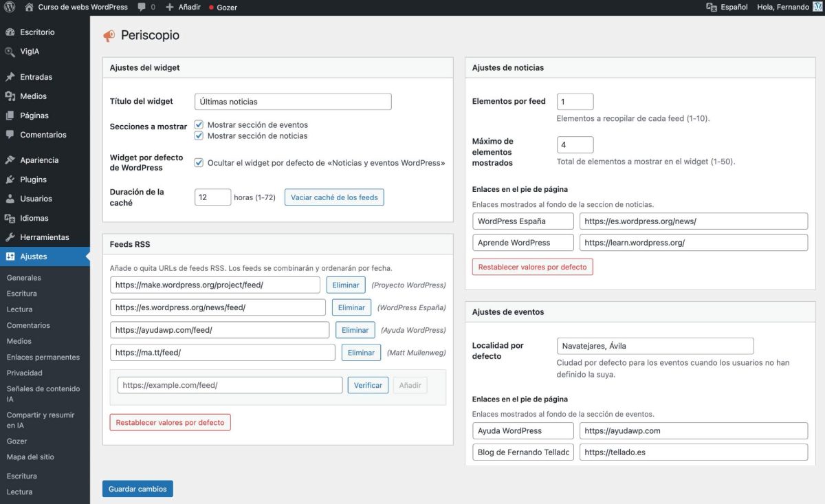Open the first Escritura settings submenu item

pyautogui.click(x=22, y=294)
